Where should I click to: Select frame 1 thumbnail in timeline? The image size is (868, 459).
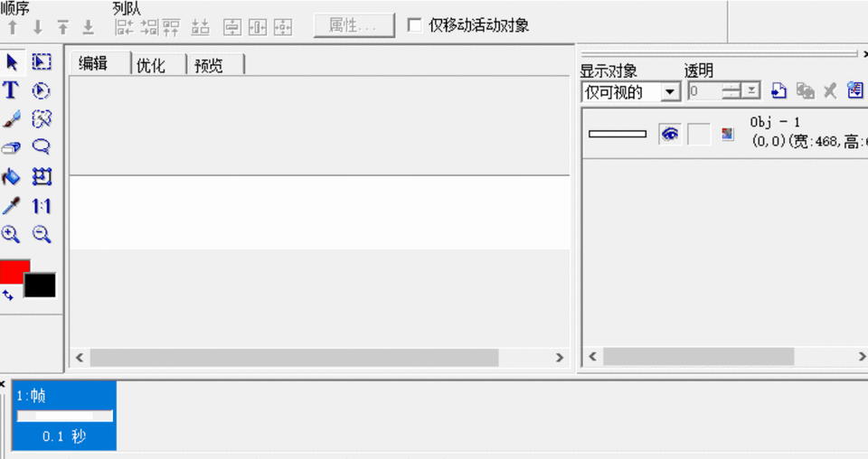[64, 416]
